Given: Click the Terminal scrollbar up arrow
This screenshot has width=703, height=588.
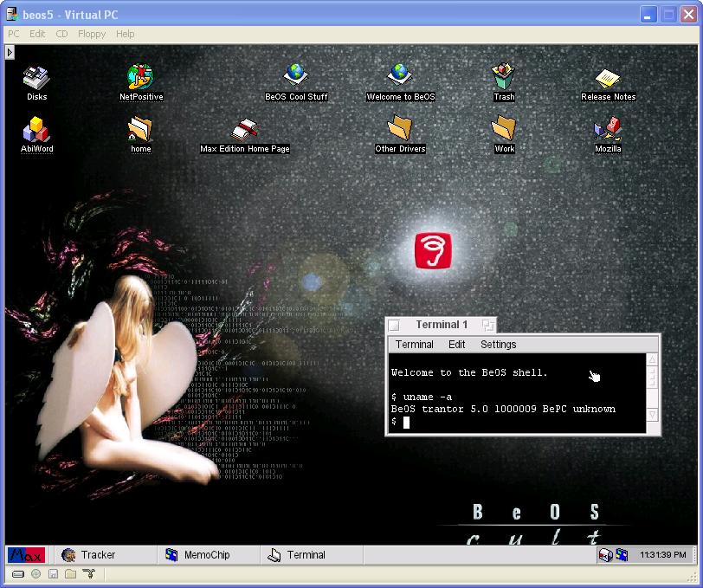Looking at the screenshot, I should pyautogui.click(x=652, y=359).
